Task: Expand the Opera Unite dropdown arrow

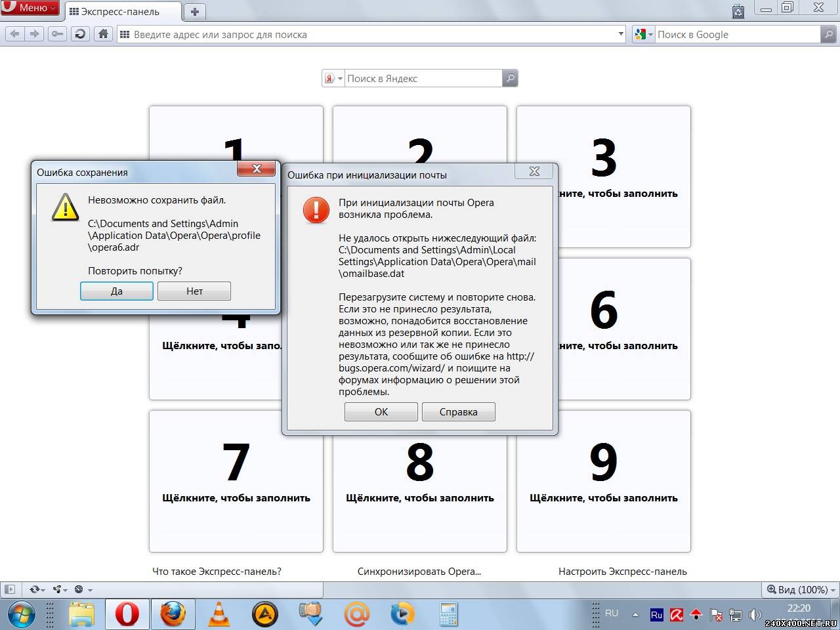Action: (66, 590)
